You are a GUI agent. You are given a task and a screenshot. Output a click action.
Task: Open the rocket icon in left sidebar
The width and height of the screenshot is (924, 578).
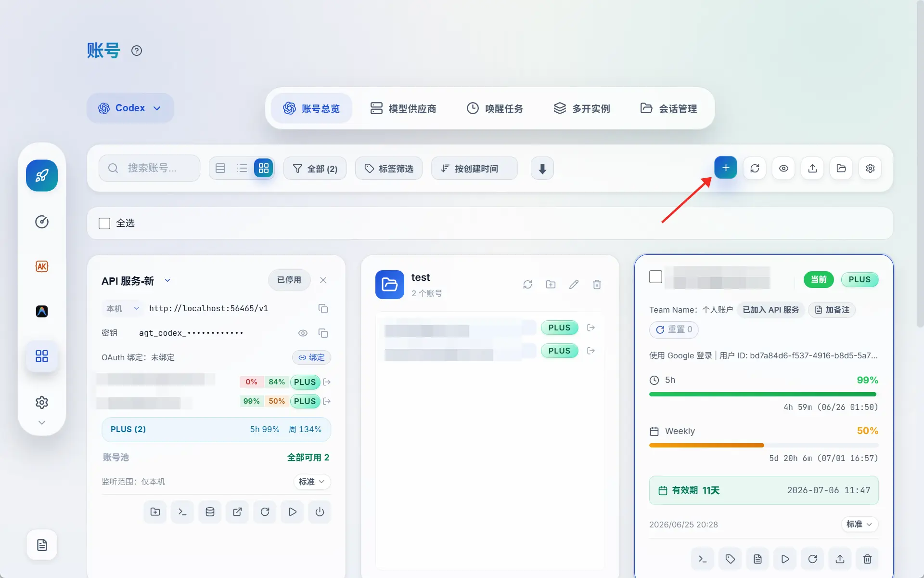coord(42,175)
